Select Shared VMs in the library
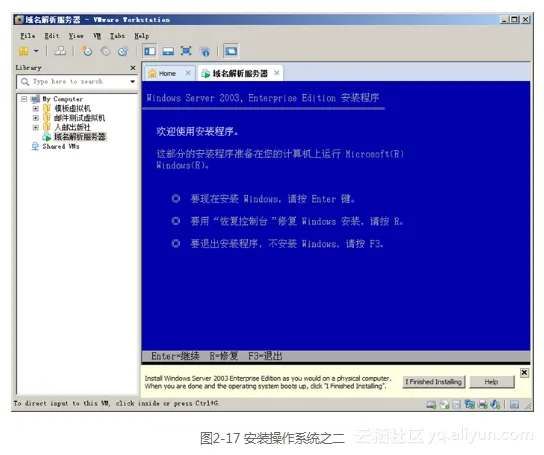544x455 pixels. [56, 146]
